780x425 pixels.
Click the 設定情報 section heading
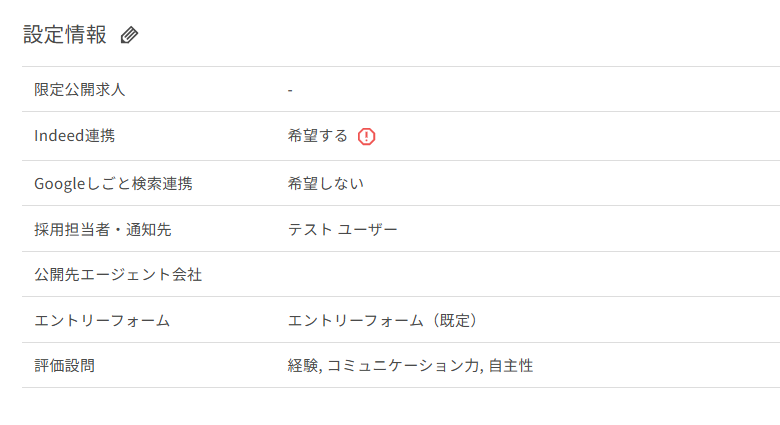tap(65, 35)
